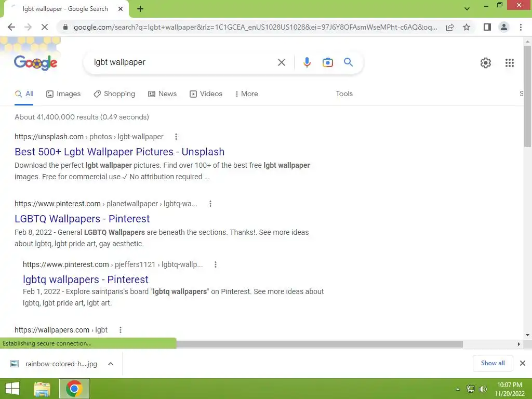Close the lgbt wallpaper tab

[121, 9]
